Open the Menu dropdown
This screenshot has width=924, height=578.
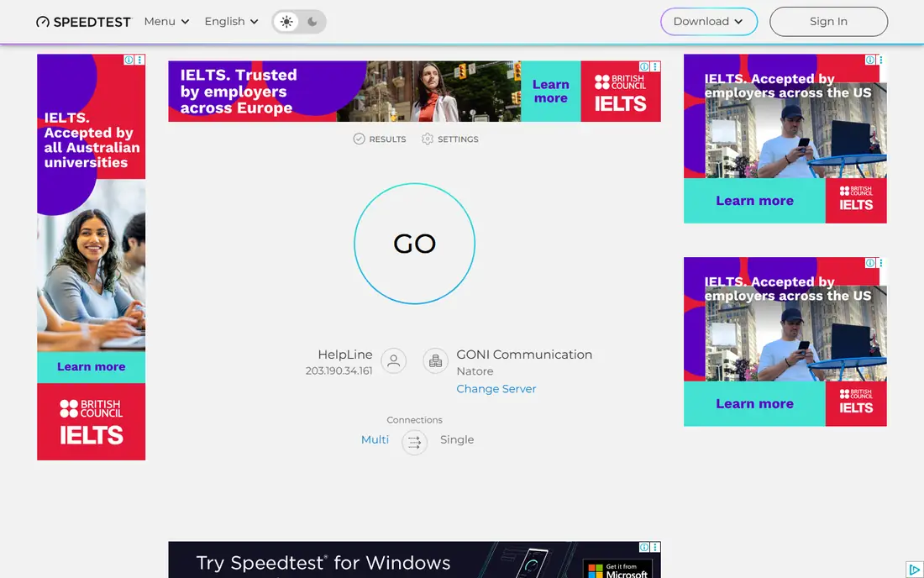point(167,22)
